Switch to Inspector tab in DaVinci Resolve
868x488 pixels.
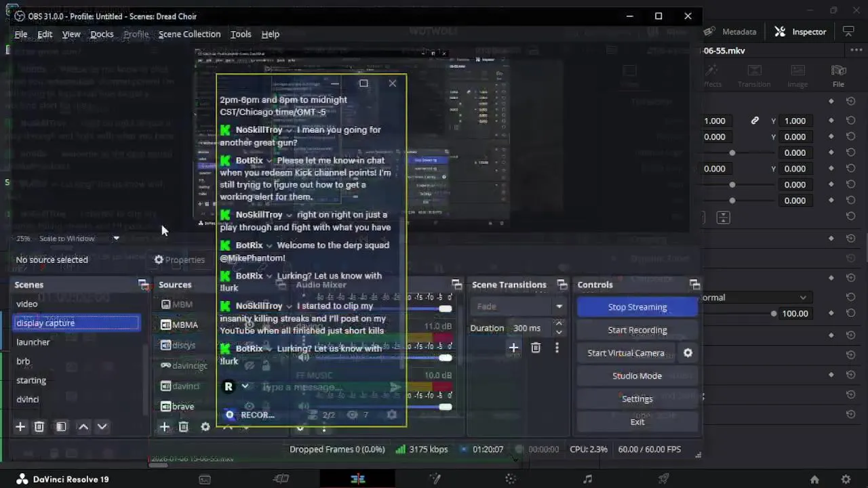(801, 31)
